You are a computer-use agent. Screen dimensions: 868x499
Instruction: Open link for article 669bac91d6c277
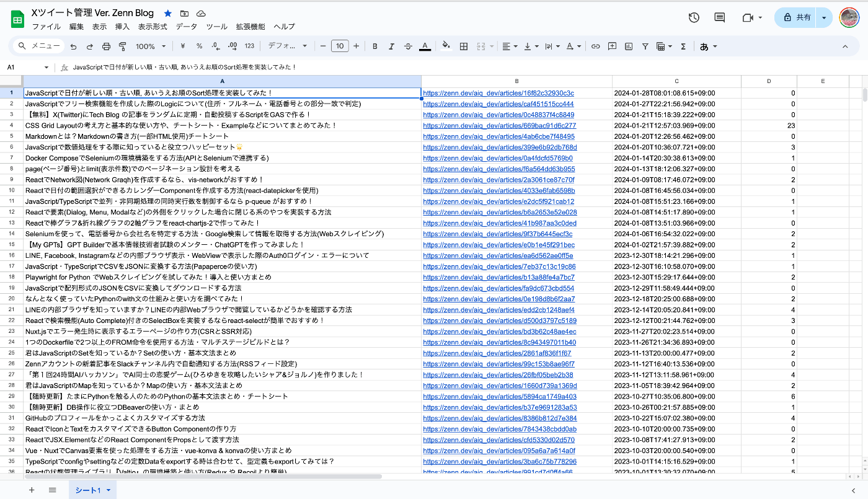499,125
